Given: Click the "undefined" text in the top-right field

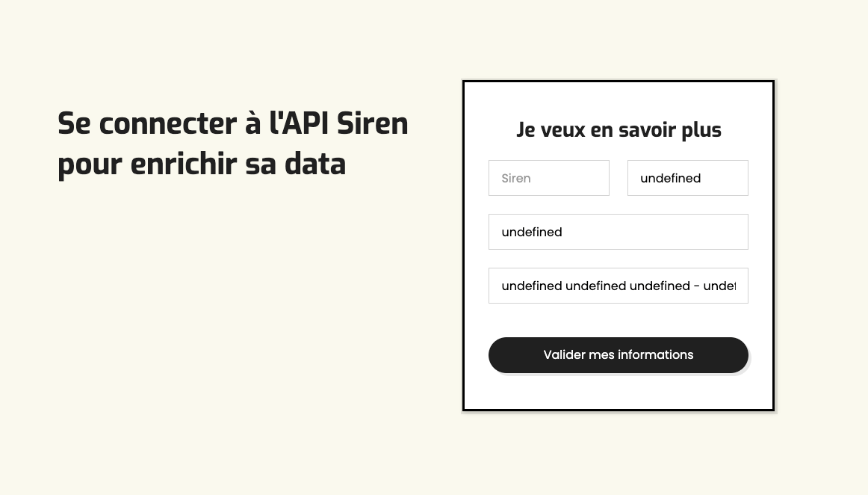Looking at the screenshot, I should (x=670, y=178).
